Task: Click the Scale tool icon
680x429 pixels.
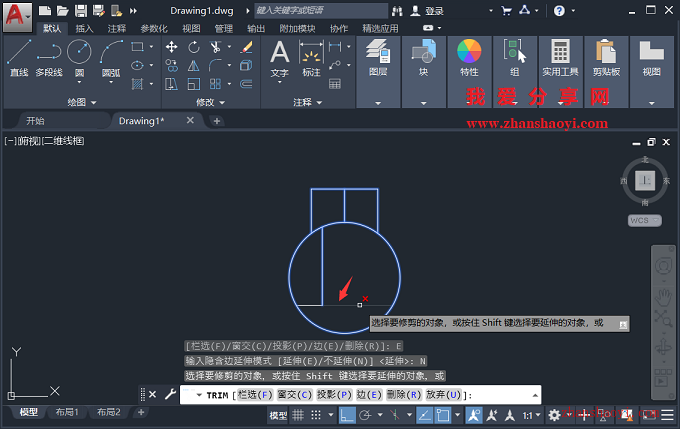Action: (194, 84)
